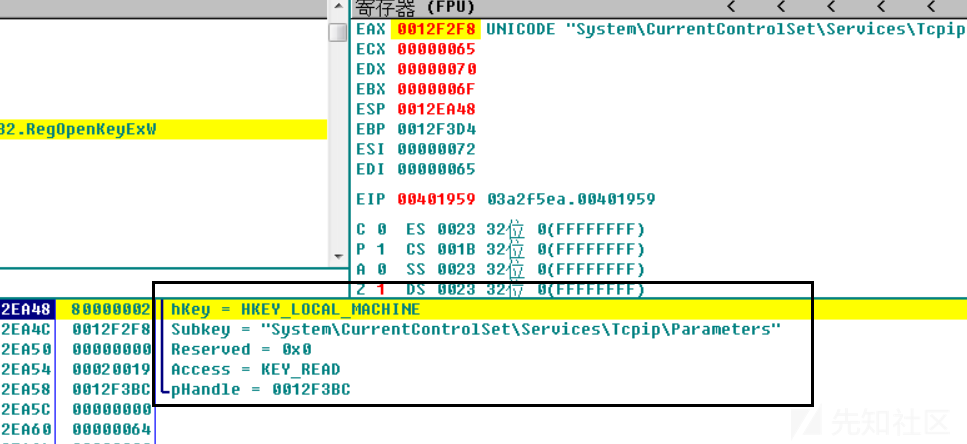Select the ESP register value 0012EA48
The width and height of the screenshot is (967, 444).
(x=437, y=109)
